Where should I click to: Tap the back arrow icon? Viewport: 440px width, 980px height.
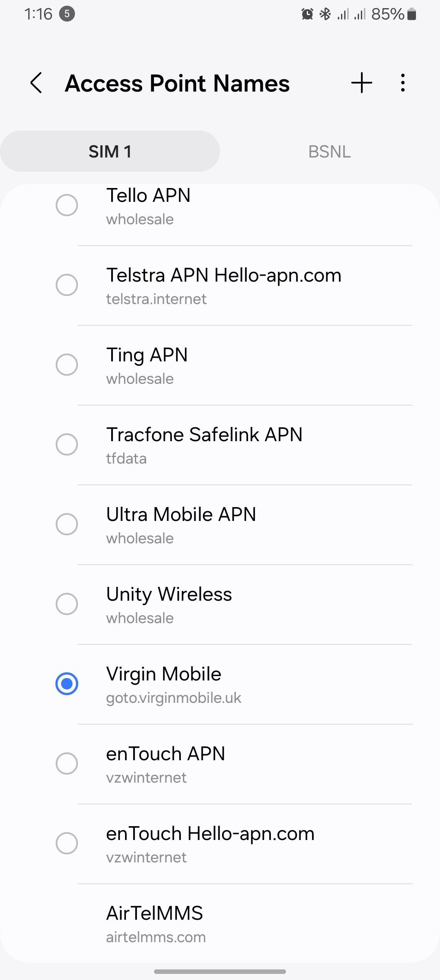[x=36, y=83]
